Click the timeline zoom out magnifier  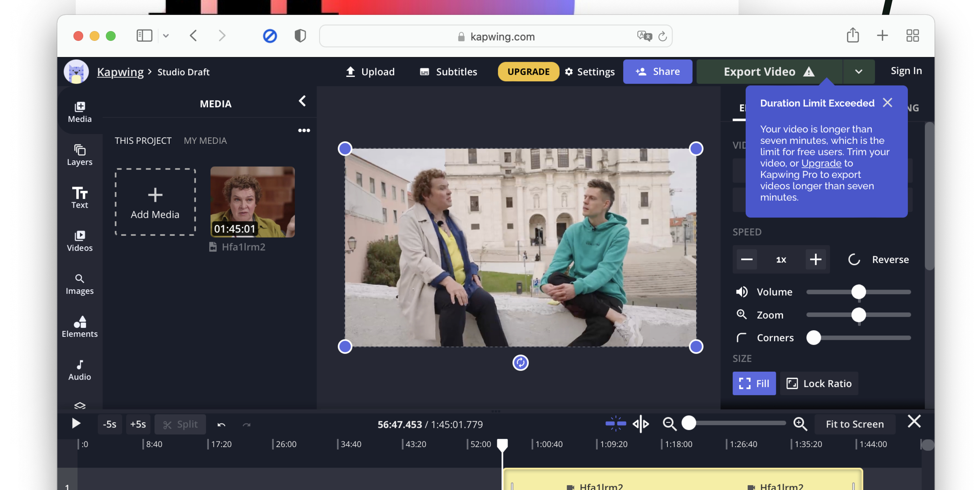coord(669,424)
